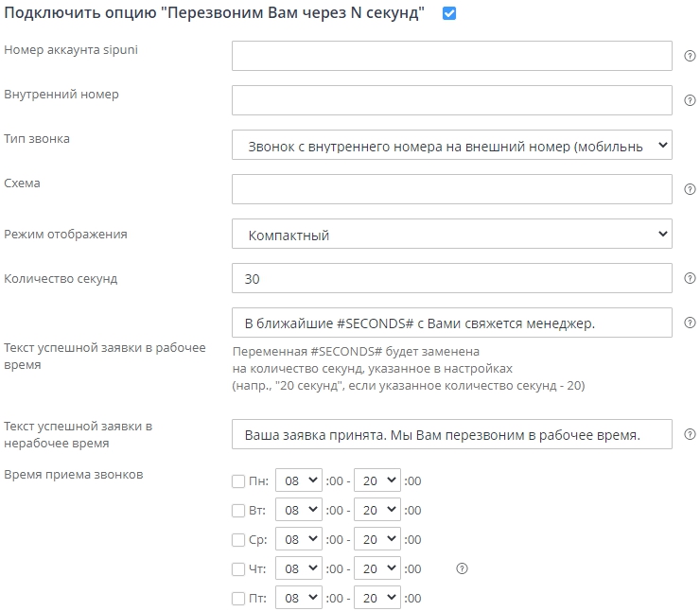Click the Количество секунд field
700x611 pixels.
click(451, 279)
